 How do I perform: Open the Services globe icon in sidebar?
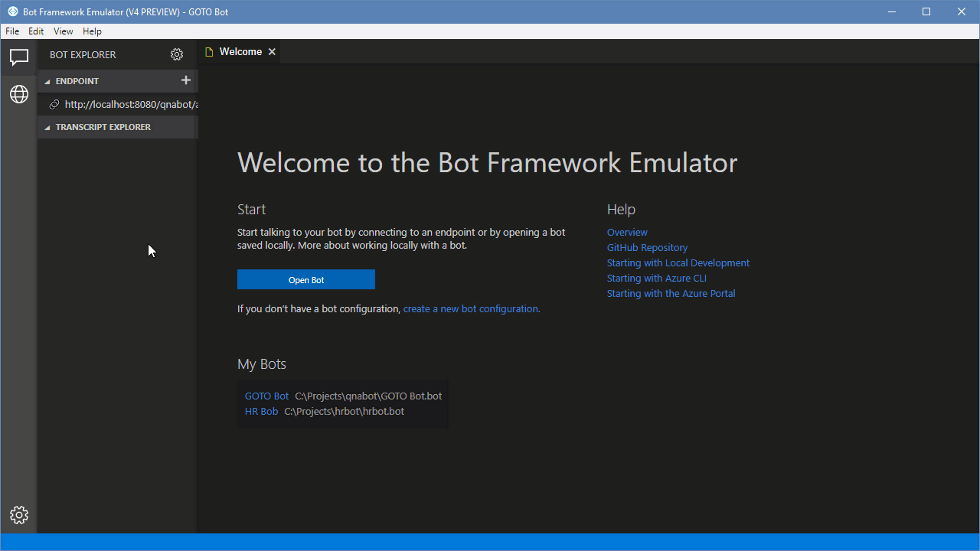[x=18, y=94]
